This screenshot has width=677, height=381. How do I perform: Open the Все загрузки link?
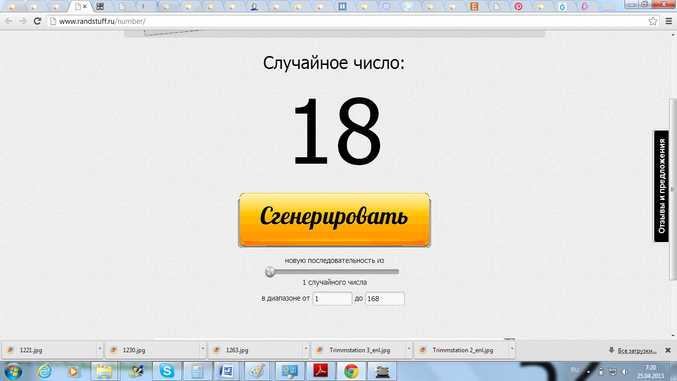pyautogui.click(x=637, y=350)
